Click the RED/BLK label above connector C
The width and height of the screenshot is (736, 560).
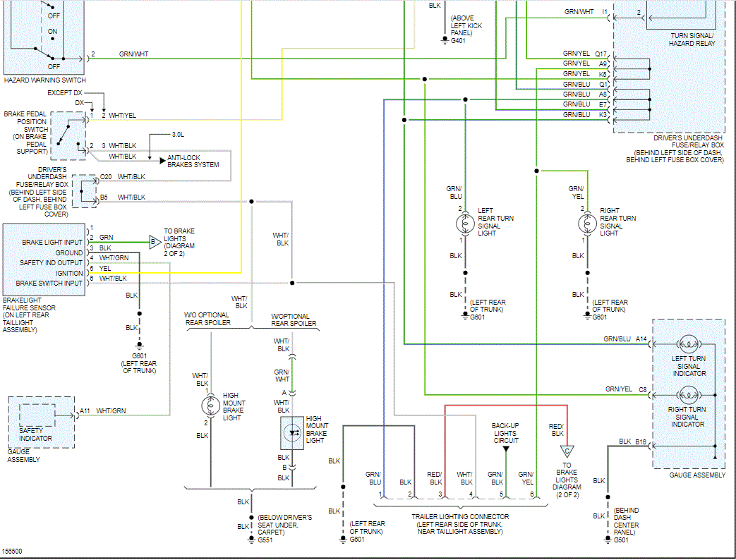tap(556, 430)
